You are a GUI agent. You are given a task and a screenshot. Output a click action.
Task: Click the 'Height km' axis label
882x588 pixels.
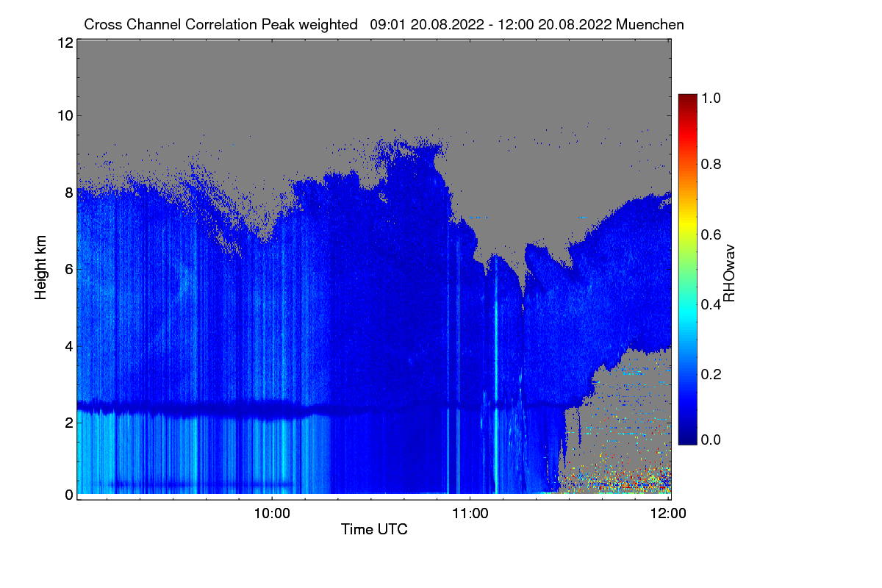[40, 268]
